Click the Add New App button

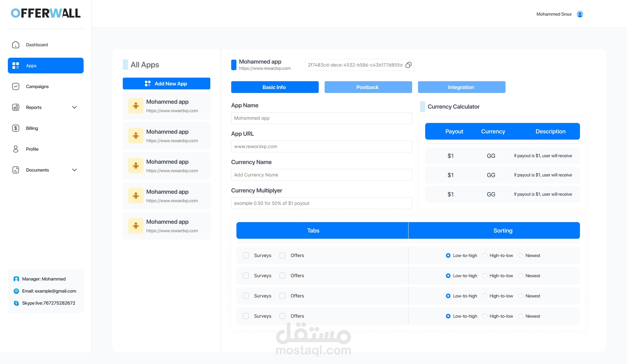click(166, 83)
